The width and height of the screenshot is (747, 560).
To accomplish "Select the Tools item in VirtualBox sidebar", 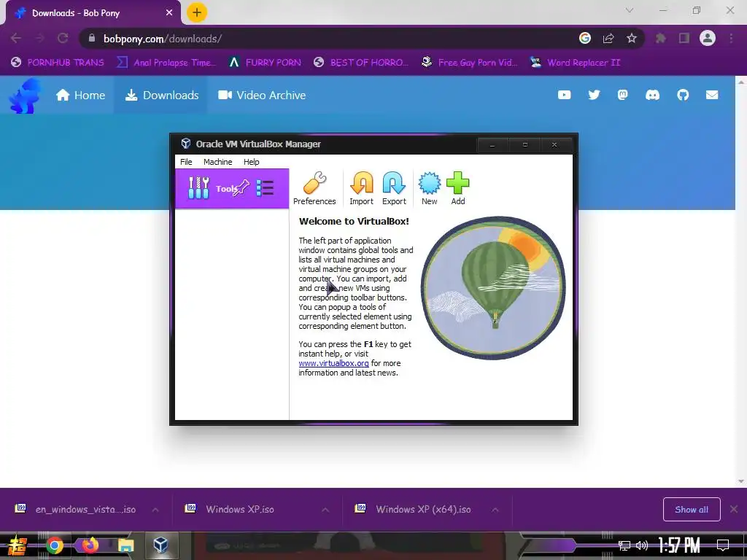I will pos(231,189).
